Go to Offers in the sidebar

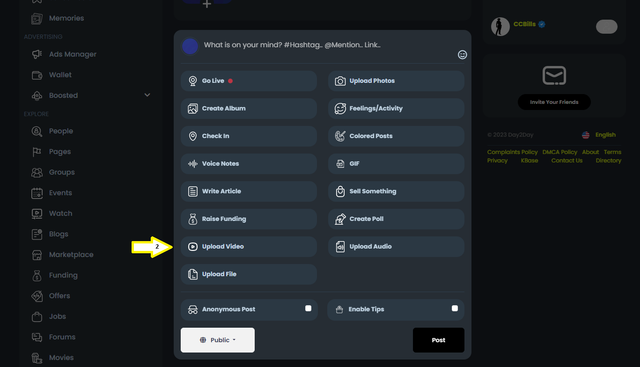(59, 296)
